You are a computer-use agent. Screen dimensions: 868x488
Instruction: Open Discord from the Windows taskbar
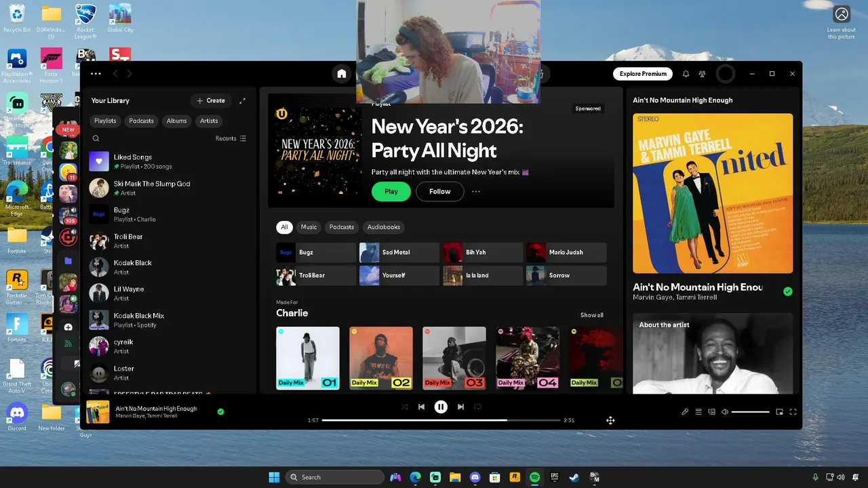[x=475, y=477]
